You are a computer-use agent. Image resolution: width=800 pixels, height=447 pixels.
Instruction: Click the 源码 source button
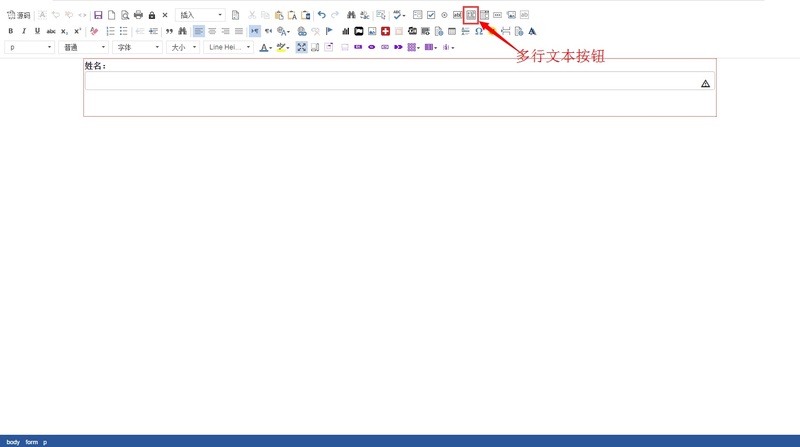pos(19,15)
